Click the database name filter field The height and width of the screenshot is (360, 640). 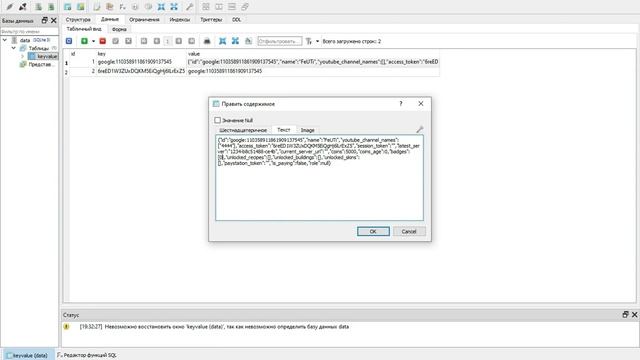point(29,31)
